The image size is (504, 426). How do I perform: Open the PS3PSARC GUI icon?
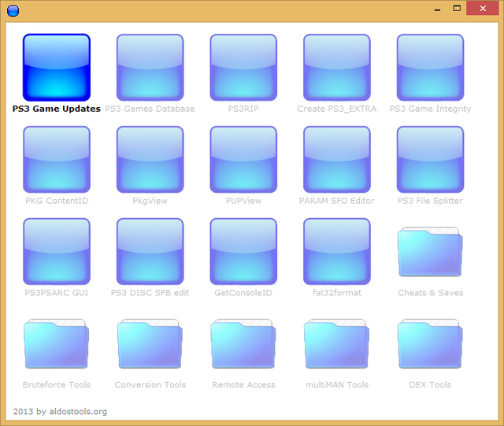click(57, 251)
